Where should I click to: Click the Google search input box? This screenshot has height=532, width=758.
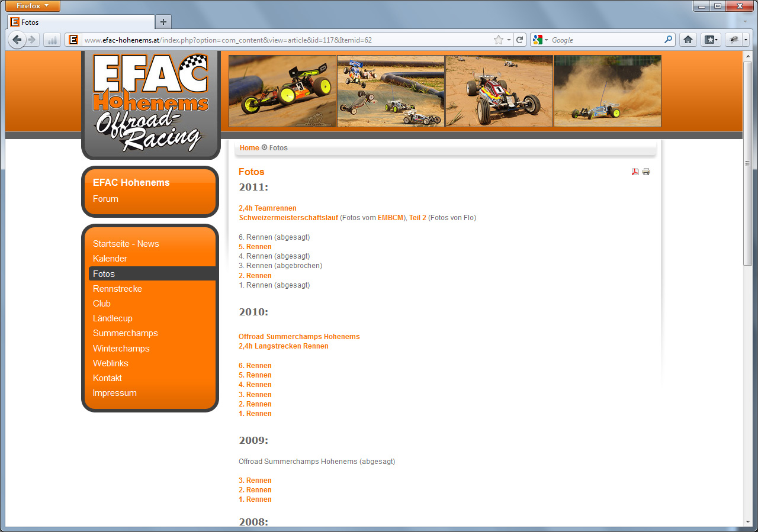(606, 40)
